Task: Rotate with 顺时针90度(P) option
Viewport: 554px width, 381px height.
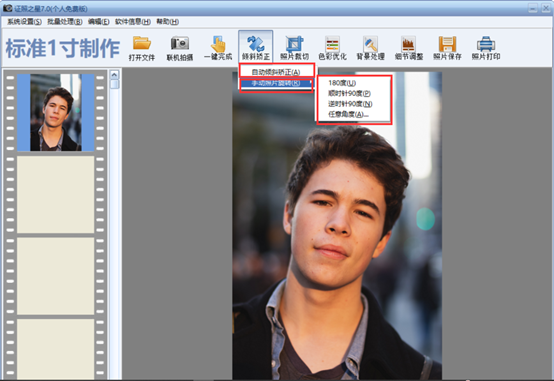Action: tap(349, 94)
